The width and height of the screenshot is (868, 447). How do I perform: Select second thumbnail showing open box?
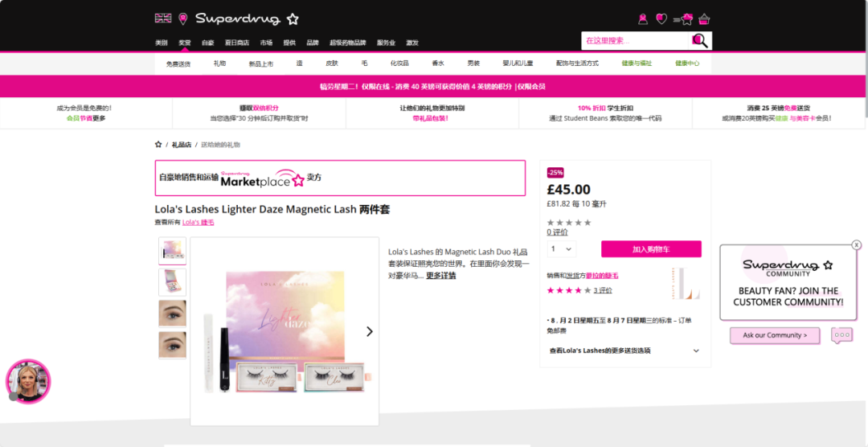[172, 282]
